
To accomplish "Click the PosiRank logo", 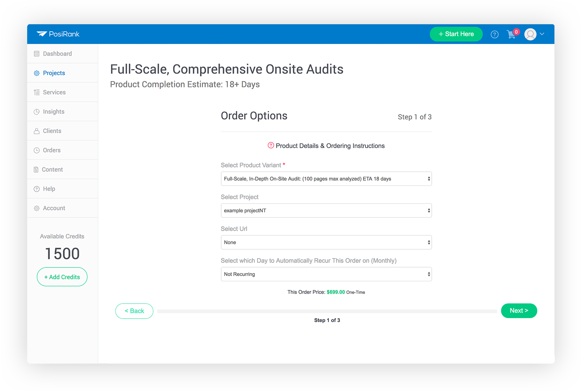I will pyautogui.click(x=58, y=34).
